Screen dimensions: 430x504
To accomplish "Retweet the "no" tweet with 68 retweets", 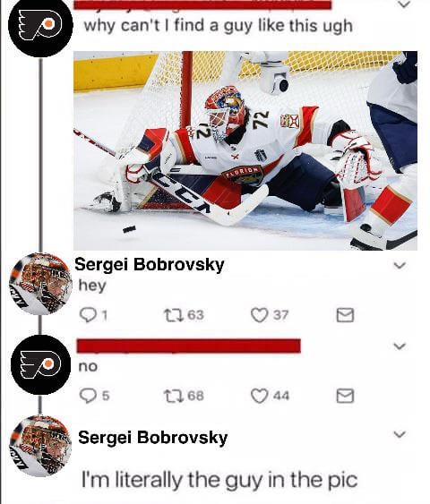I will pyautogui.click(x=174, y=396).
